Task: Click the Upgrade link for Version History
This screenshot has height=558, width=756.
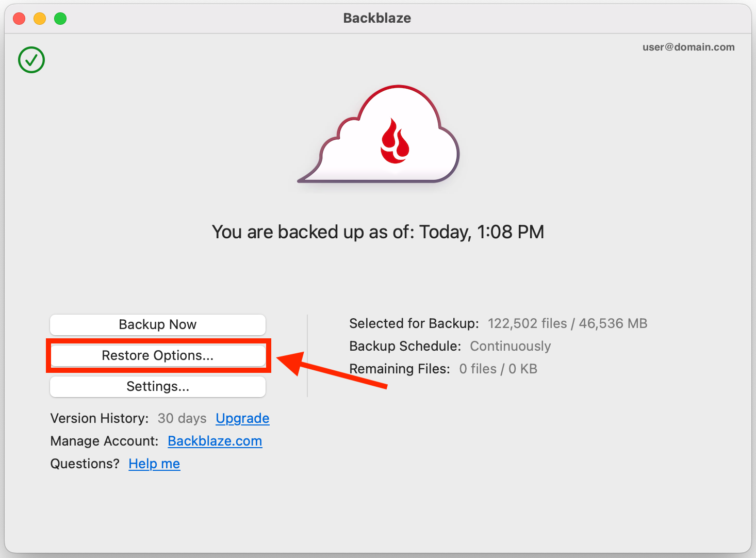Action: 242,418
